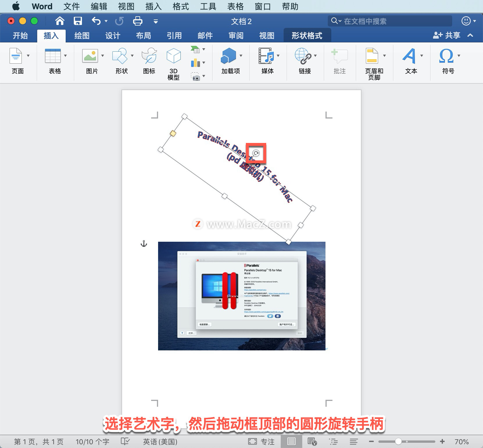Click the 共享 share button
The height and width of the screenshot is (448, 483).
pos(447,35)
